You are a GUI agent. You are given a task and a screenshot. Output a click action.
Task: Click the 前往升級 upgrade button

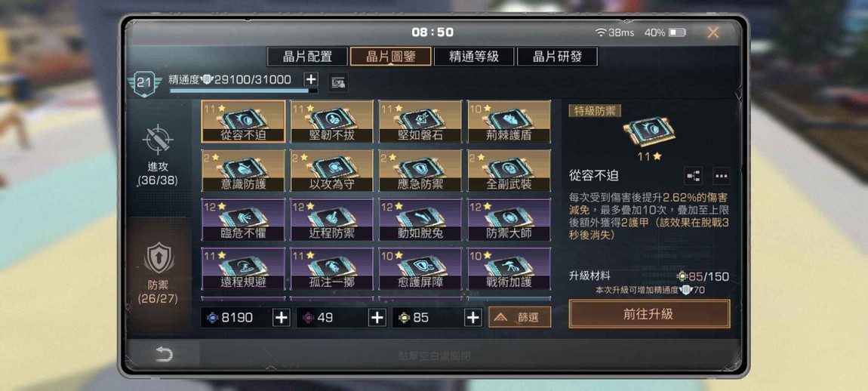649,314
